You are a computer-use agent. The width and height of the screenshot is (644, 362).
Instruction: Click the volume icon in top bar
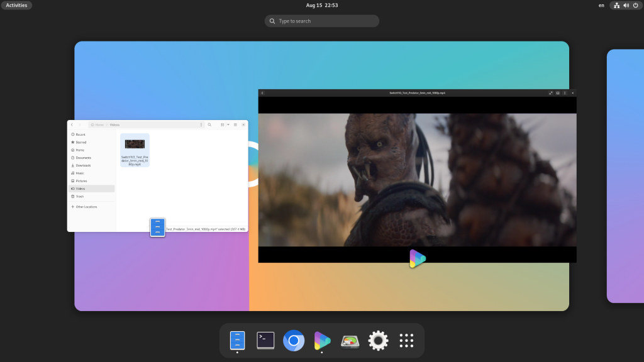point(626,5)
